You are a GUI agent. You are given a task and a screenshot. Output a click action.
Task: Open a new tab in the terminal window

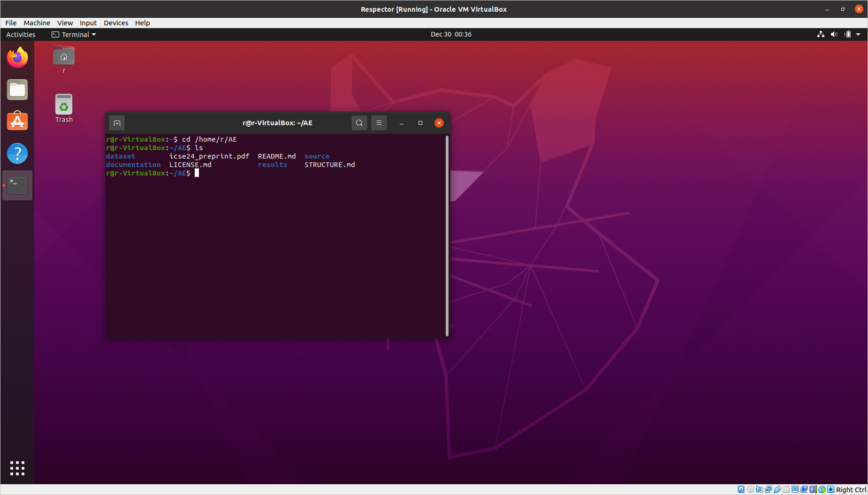coord(117,123)
